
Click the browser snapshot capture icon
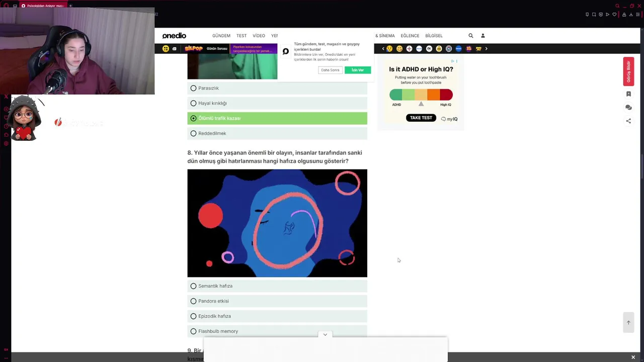pyautogui.click(x=594, y=15)
